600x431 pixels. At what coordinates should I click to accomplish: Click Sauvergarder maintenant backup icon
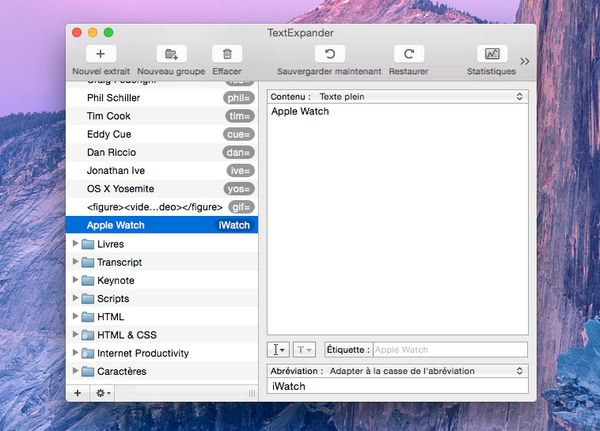pyautogui.click(x=329, y=54)
